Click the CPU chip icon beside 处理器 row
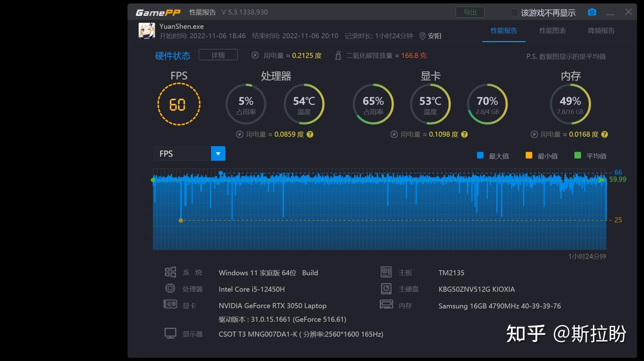 pos(170,288)
